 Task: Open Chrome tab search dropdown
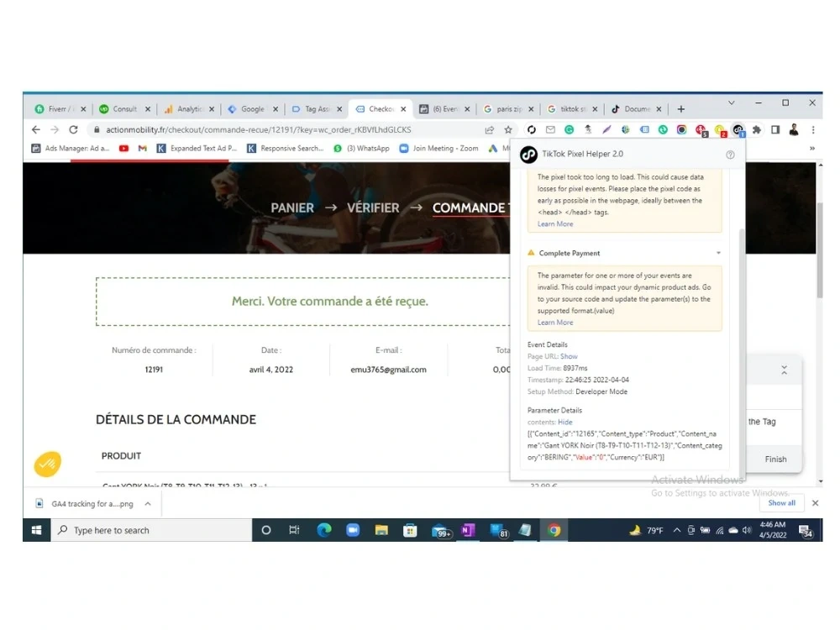coord(732,102)
